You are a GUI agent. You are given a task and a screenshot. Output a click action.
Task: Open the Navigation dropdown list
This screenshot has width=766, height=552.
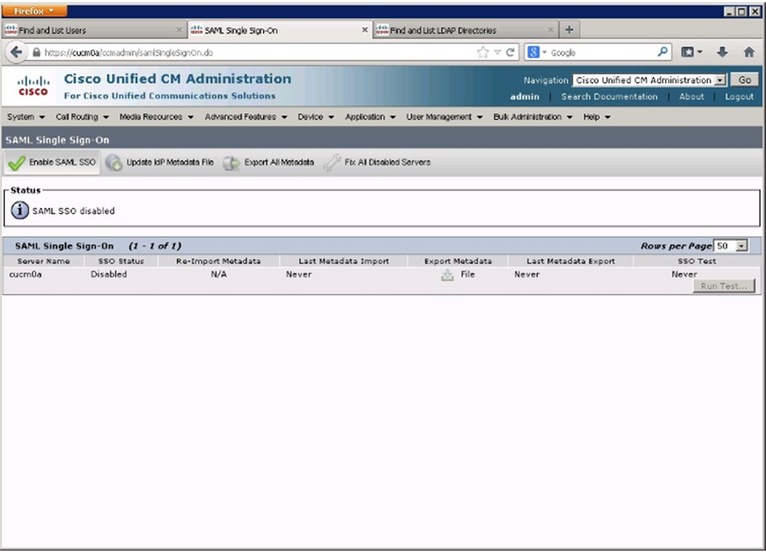pyautogui.click(x=650, y=80)
